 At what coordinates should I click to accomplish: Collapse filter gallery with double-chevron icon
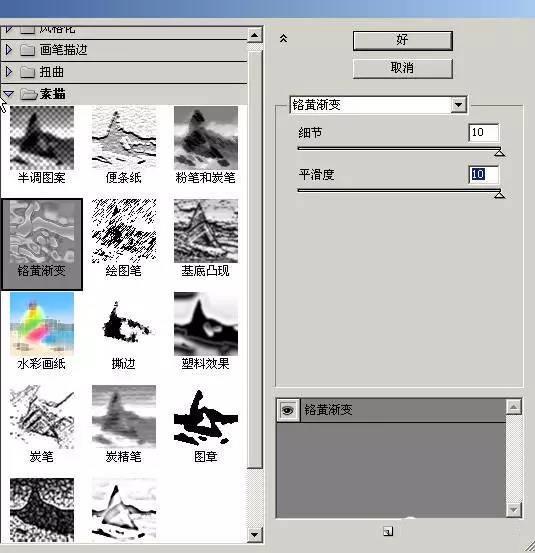tap(283, 38)
